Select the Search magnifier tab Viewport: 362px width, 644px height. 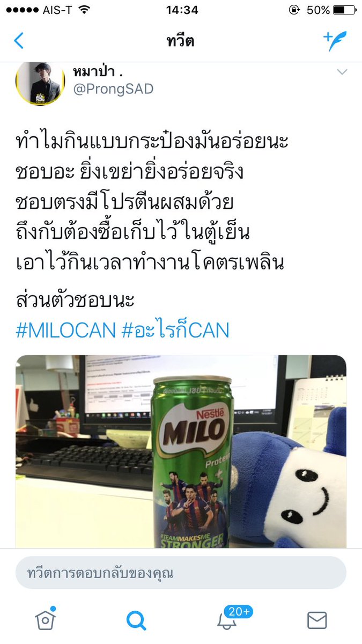[136, 620]
